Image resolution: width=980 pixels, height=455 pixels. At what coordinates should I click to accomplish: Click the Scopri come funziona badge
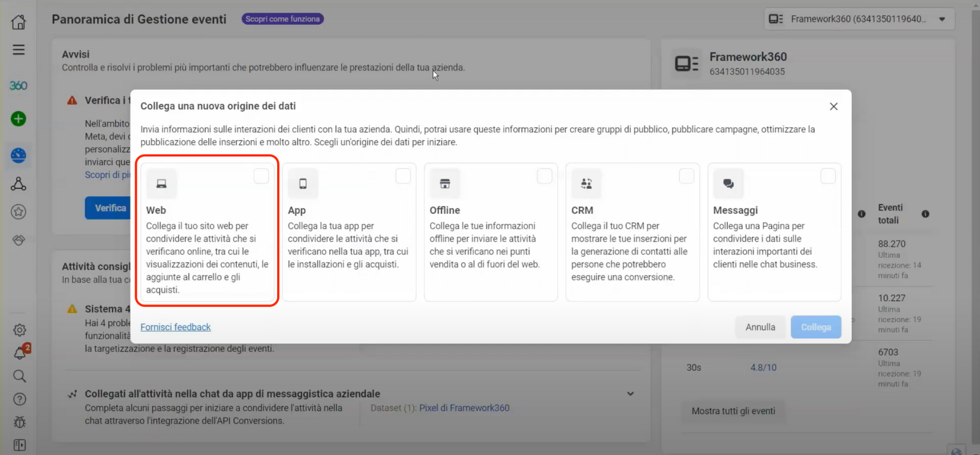[282, 19]
